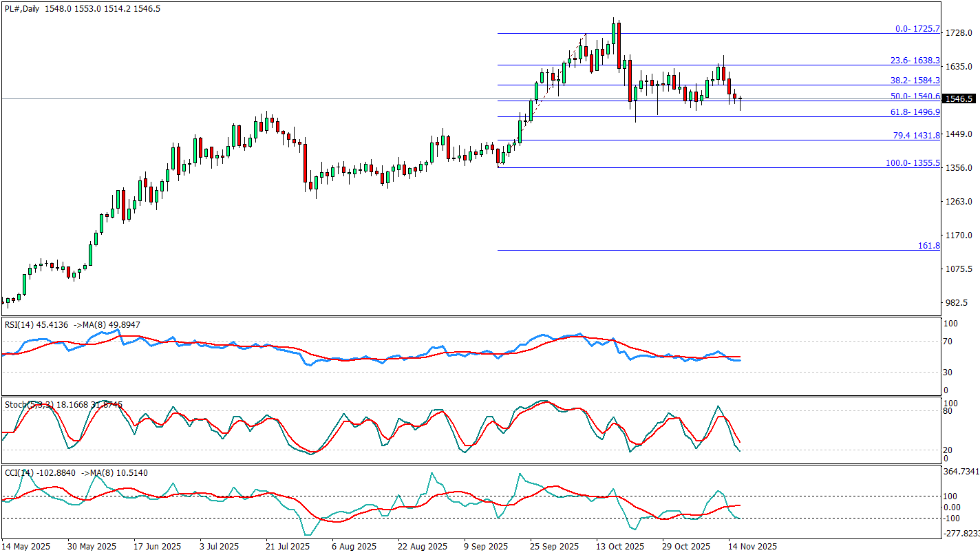The height and width of the screenshot is (555, 980).
Task: Click the 1170.0 value on the price axis
Action: click(959, 235)
